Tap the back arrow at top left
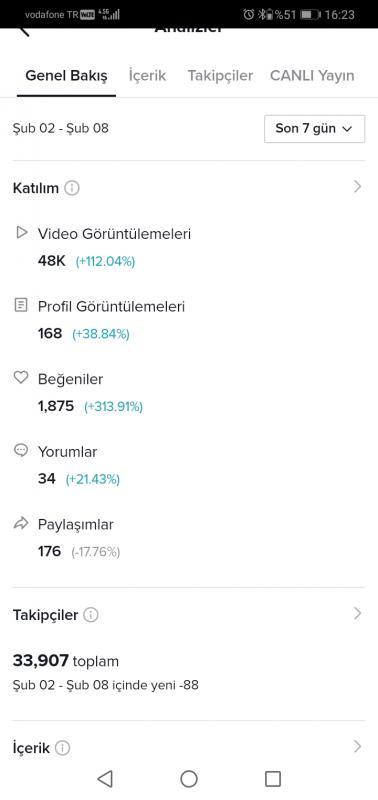The height and width of the screenshot is (800, 378). point(24,32)
